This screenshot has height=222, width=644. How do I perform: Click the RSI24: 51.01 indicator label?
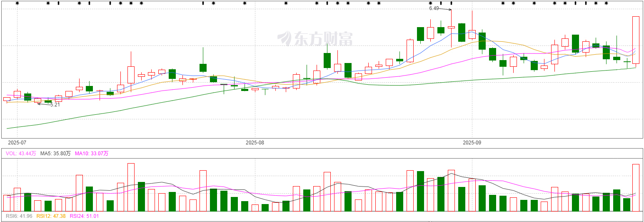click(x=84, y=216)
